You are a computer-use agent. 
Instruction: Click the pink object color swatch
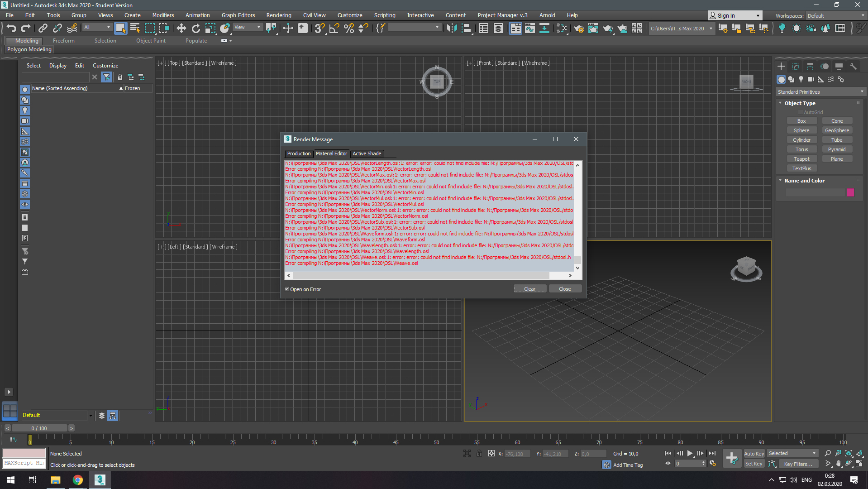coord(850,193)
